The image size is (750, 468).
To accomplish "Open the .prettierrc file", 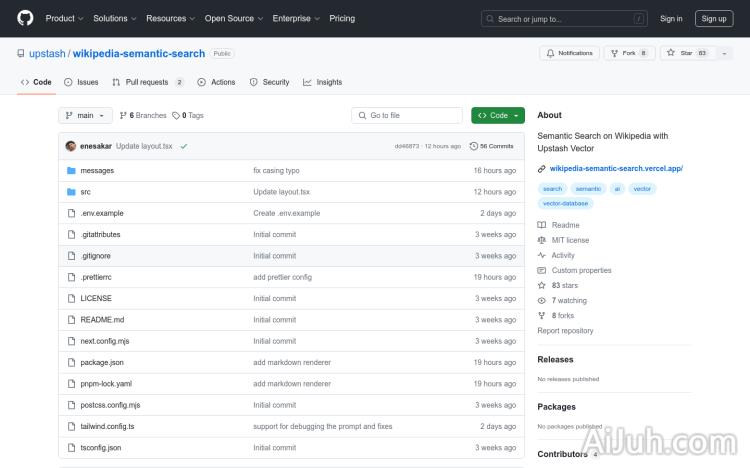I will coord(96,277).
